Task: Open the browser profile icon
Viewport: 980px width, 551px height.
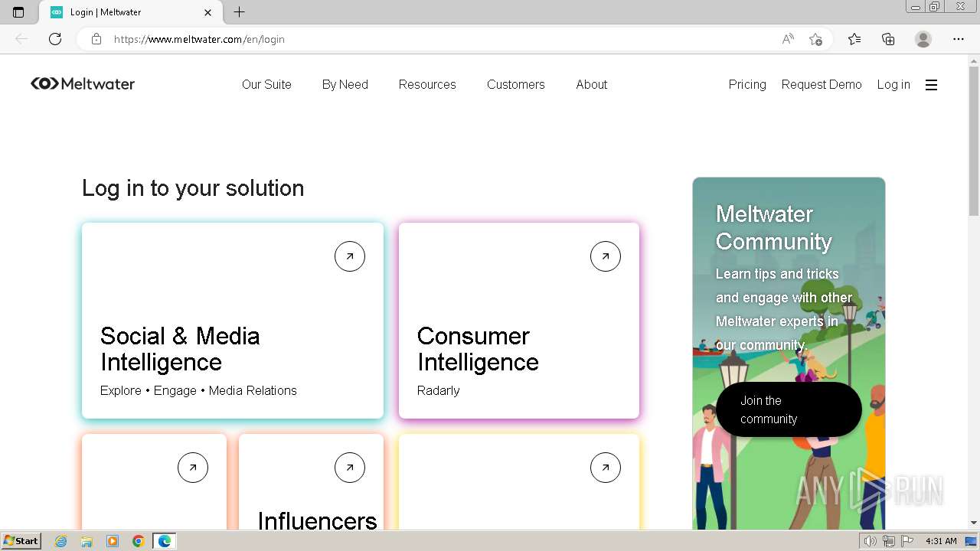Action: tap(923, 39)
